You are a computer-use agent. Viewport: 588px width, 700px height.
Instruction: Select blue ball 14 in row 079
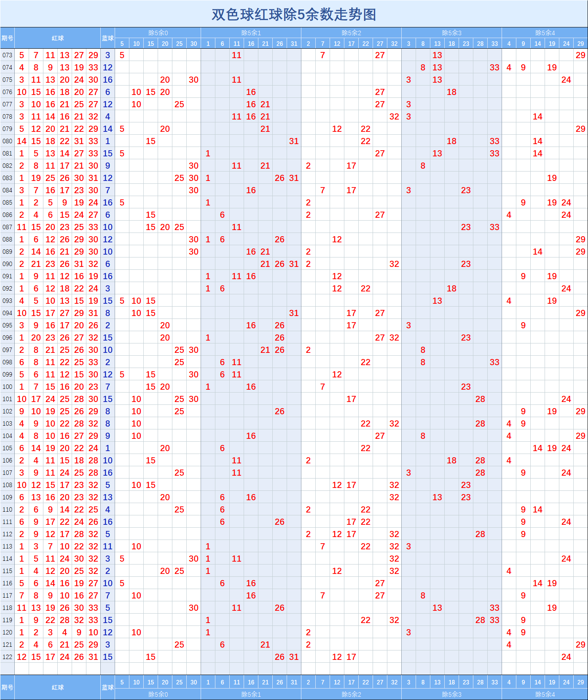[x=108, y=129]
